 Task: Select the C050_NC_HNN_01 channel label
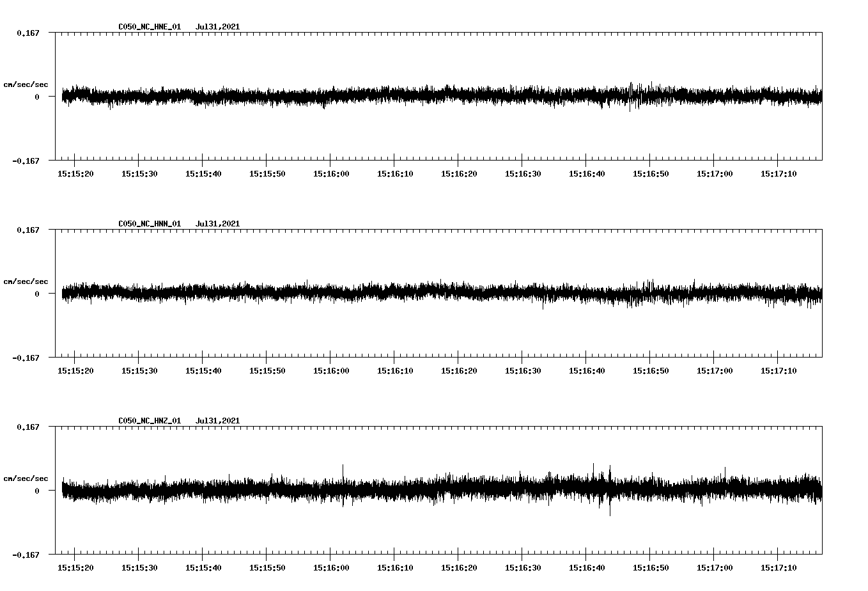point(148,223)
